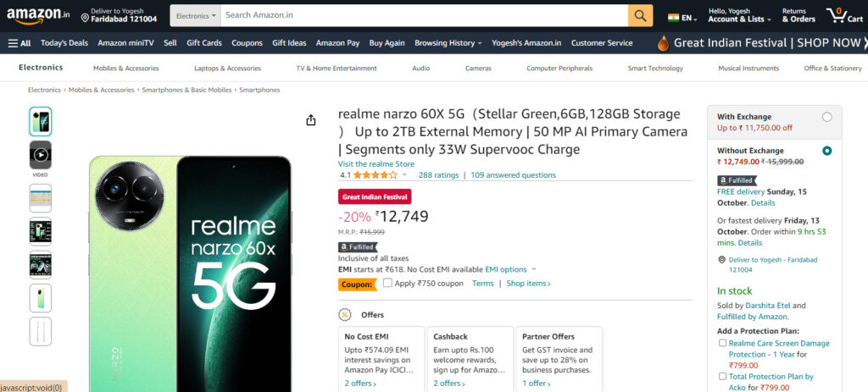Viewport: 868px width, 392px height.
Task: Visit the realme Store link
Action: 376,163
